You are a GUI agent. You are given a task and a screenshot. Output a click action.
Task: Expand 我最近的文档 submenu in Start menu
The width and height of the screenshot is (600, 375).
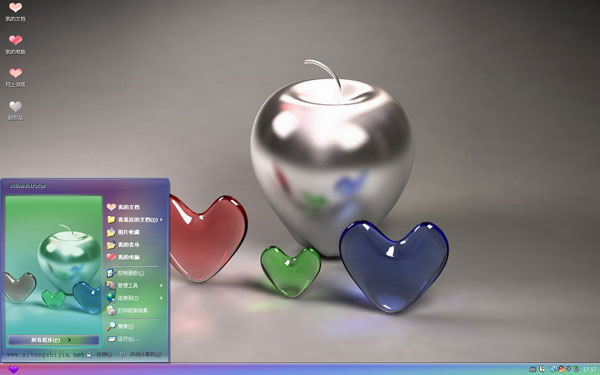tap(135, 220)
